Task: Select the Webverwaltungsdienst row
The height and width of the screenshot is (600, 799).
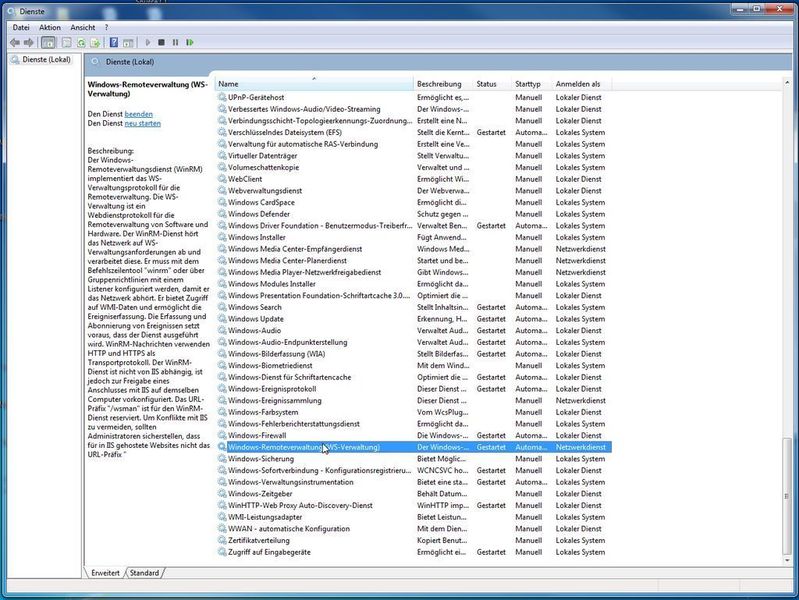Action: click(414, 191)
